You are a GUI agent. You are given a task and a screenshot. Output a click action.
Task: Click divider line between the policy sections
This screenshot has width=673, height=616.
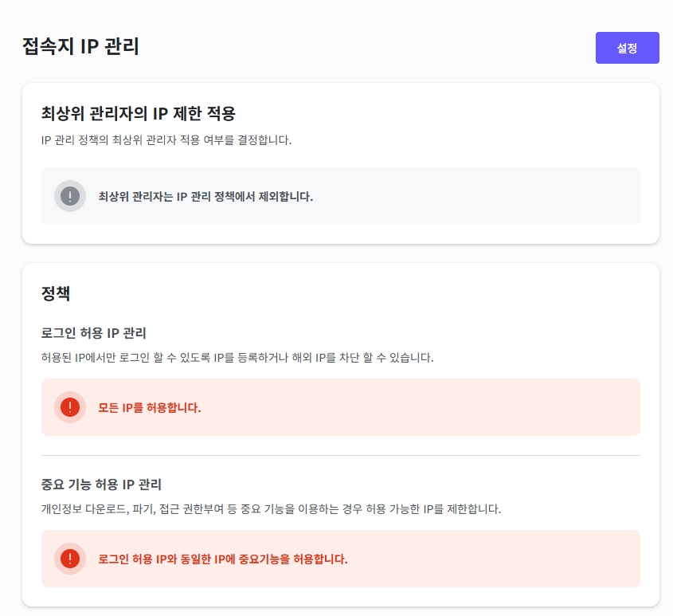(341, 455)
